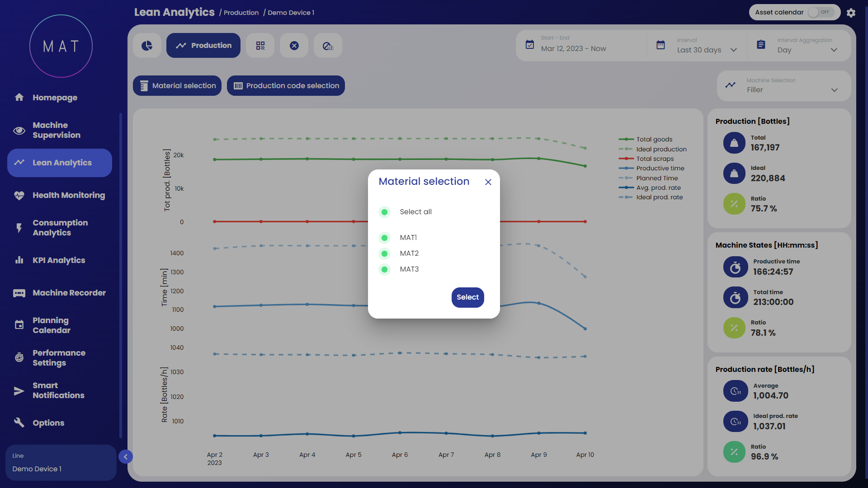
Task: Click Production code selection button
Action: pos(286,86)
